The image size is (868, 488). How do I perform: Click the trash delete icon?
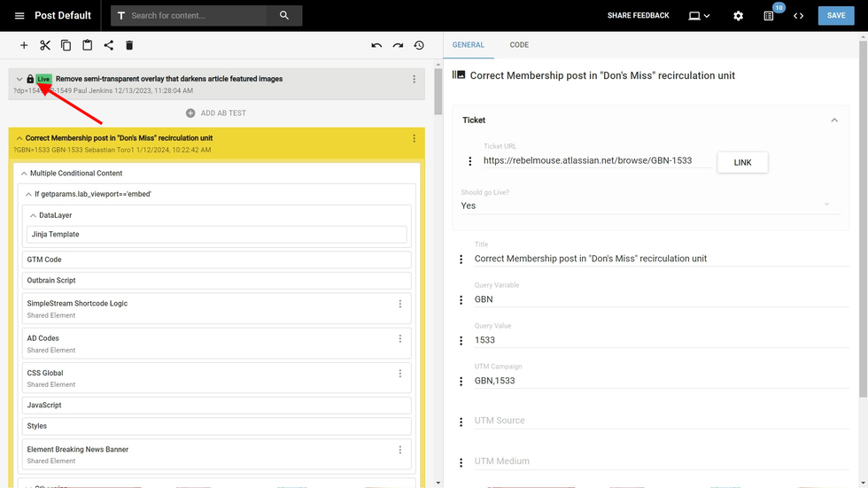click(x=129, y=45)
